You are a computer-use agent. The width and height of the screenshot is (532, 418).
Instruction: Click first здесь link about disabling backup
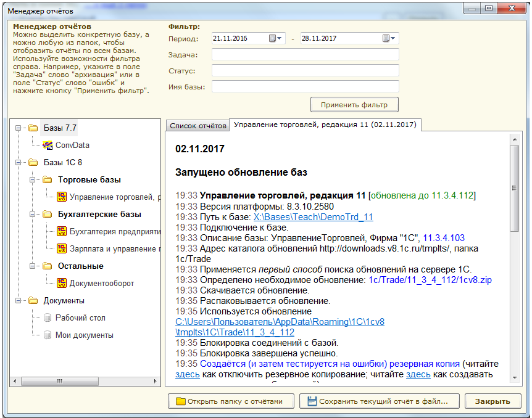pos(187,374)
